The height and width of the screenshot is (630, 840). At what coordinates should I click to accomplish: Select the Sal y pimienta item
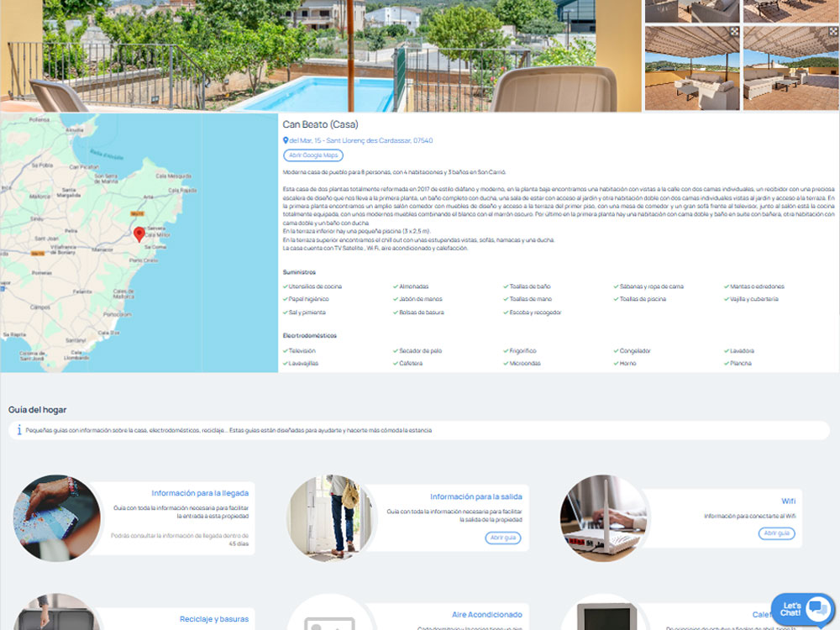click(304, 312)
